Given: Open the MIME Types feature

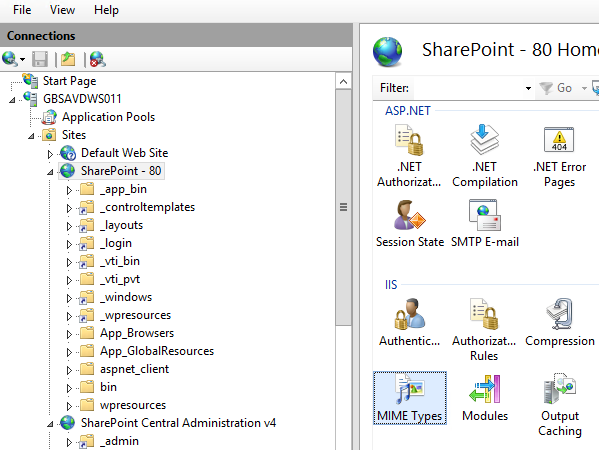Looking at the screenshot, I should [x=410, y=398].
